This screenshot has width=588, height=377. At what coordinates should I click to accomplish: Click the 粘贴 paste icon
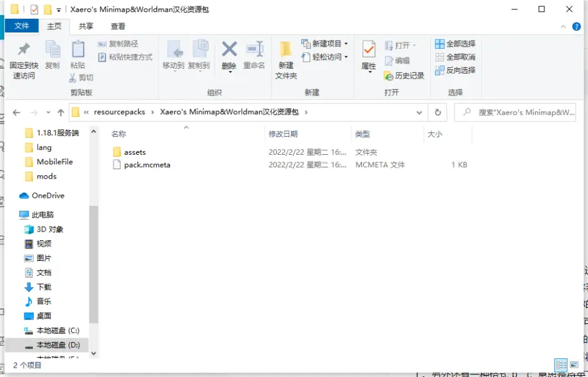click(x=77, y=49)
